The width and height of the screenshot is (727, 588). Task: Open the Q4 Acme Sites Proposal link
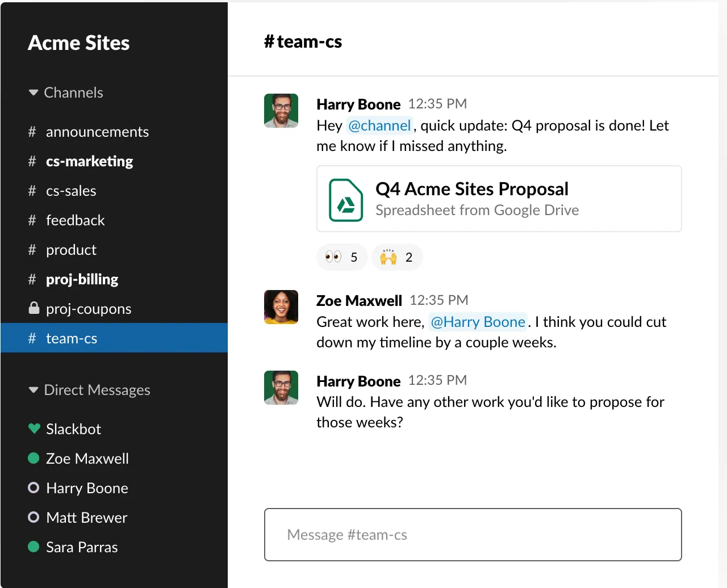tap(471, 188)
